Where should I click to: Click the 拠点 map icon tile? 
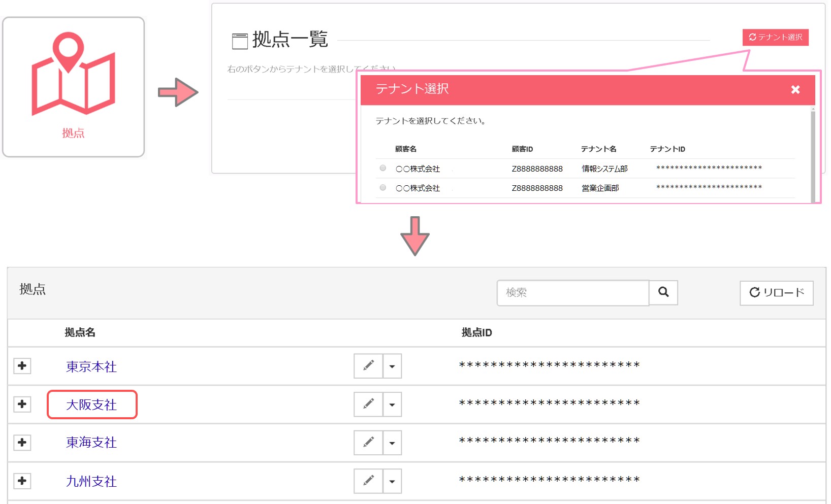(x=74, y=87)
